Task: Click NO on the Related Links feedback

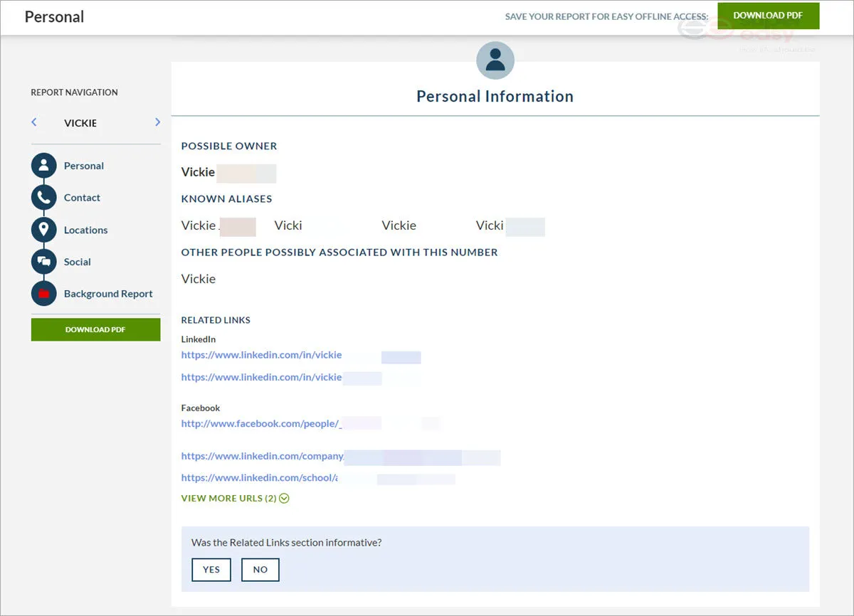Action: pyautogui.click(x=260, y=569)
